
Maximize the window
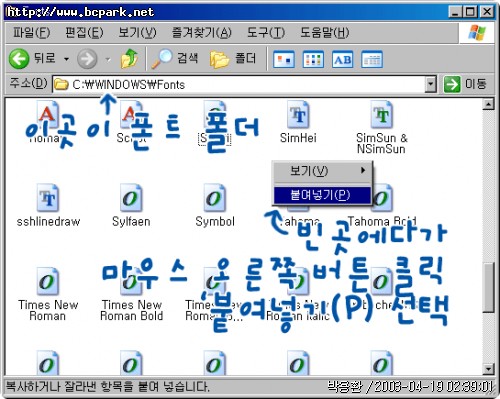(x=470, y=12)
